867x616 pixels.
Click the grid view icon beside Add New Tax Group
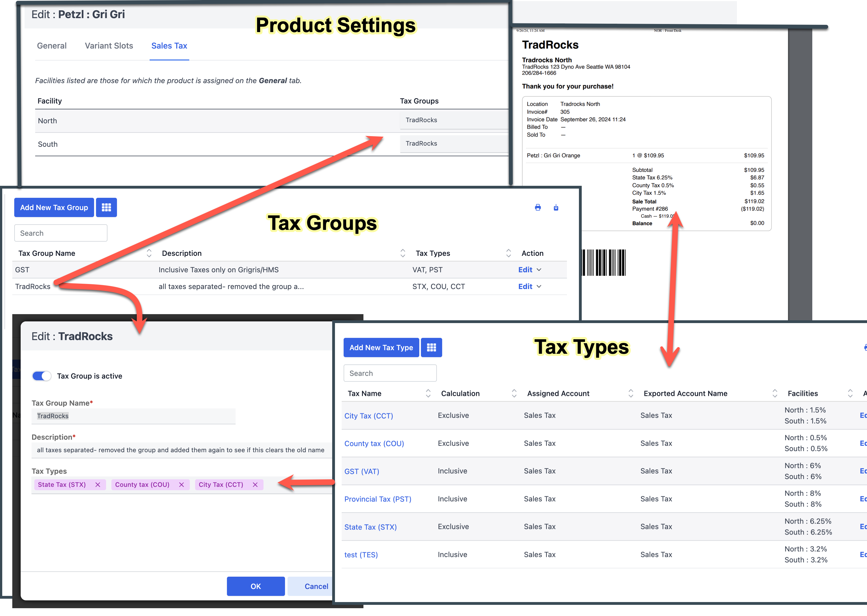pos(106,208)
